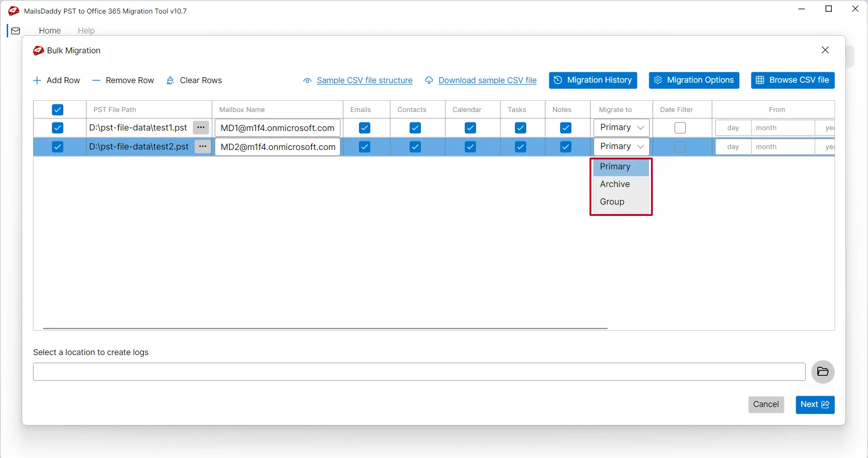Select Archive from the dropdown list
This screenshot has width=868, height=458.
(x=615, y=184)
